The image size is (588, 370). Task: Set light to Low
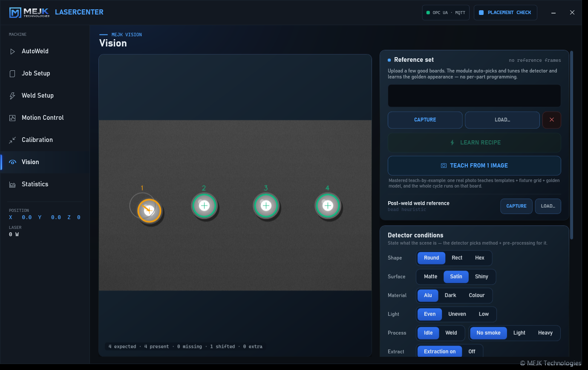point(484,314)
